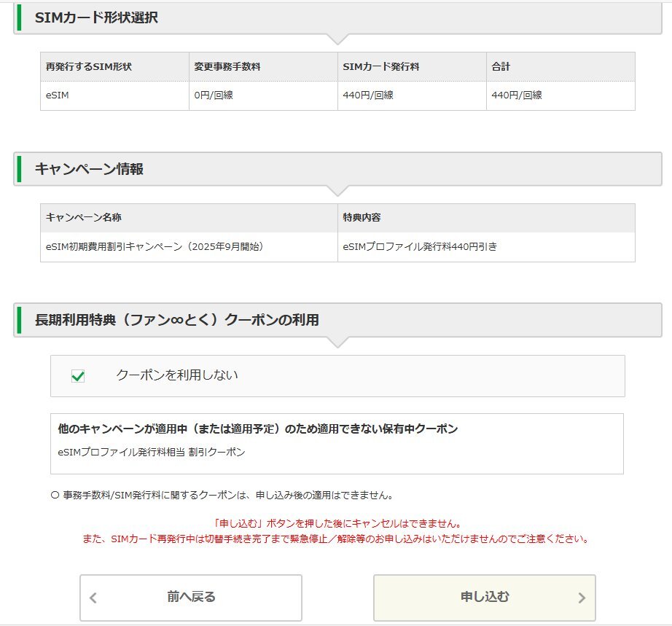Click the left chevron on 前へ戻る
Screen dimensions: 672x626
coord(93,598)
